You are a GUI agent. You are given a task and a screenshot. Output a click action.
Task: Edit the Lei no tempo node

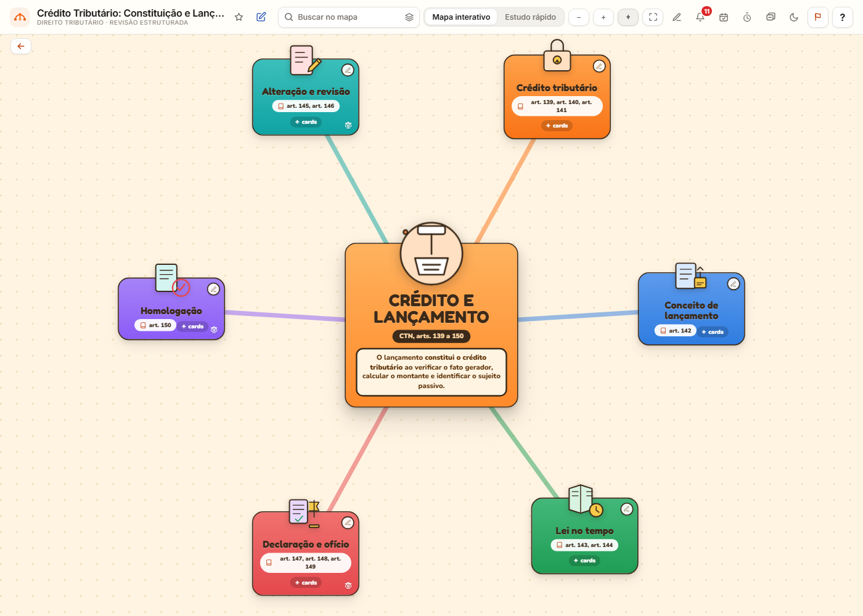(x=627, y=509)
